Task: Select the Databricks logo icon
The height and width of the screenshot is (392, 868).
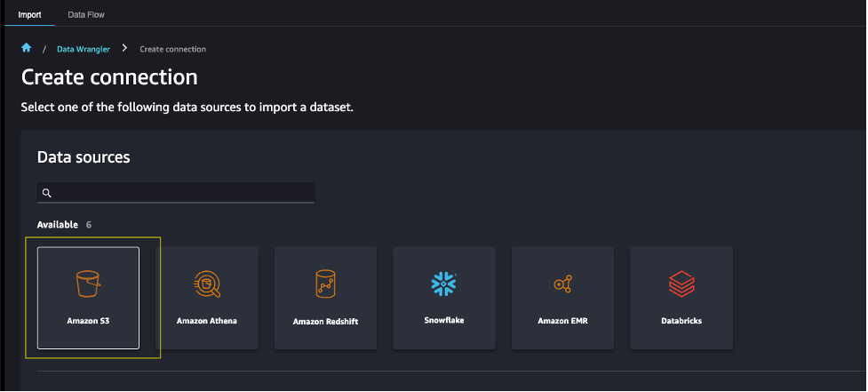Action: [x=681, y=284]
